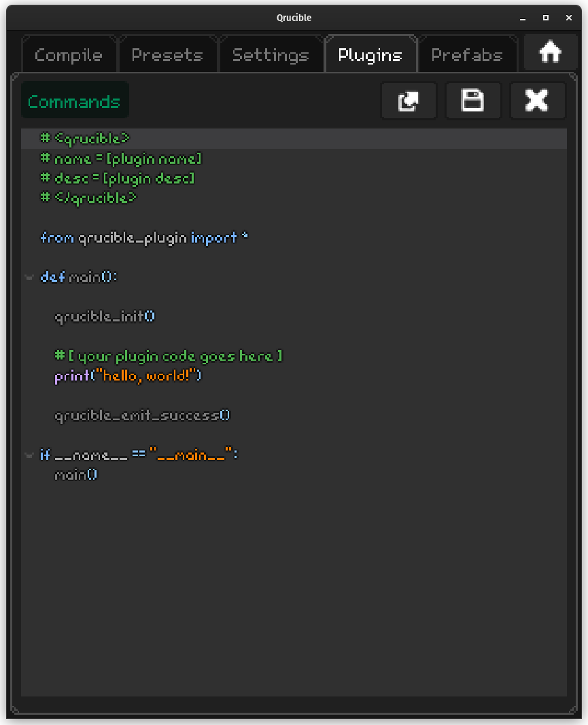Click the qrucible_emit_success() line

click(x=142, y=415)
